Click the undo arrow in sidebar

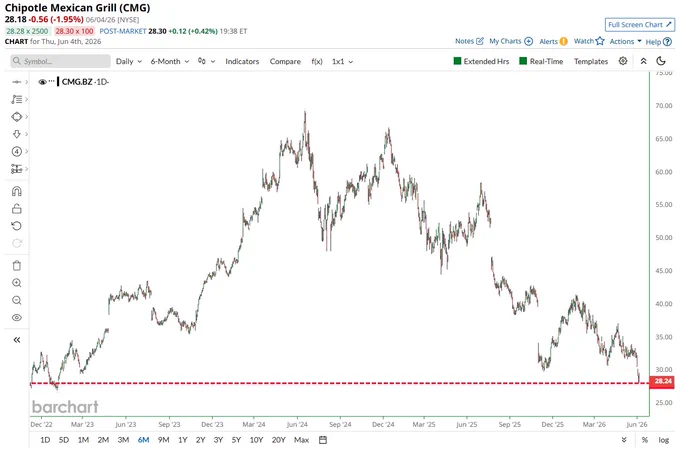16,226
